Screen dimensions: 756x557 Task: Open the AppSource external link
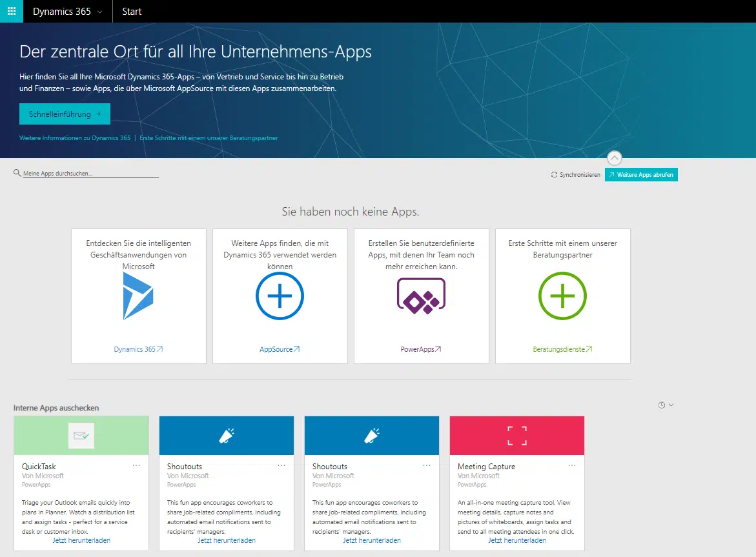click(280, 349)
